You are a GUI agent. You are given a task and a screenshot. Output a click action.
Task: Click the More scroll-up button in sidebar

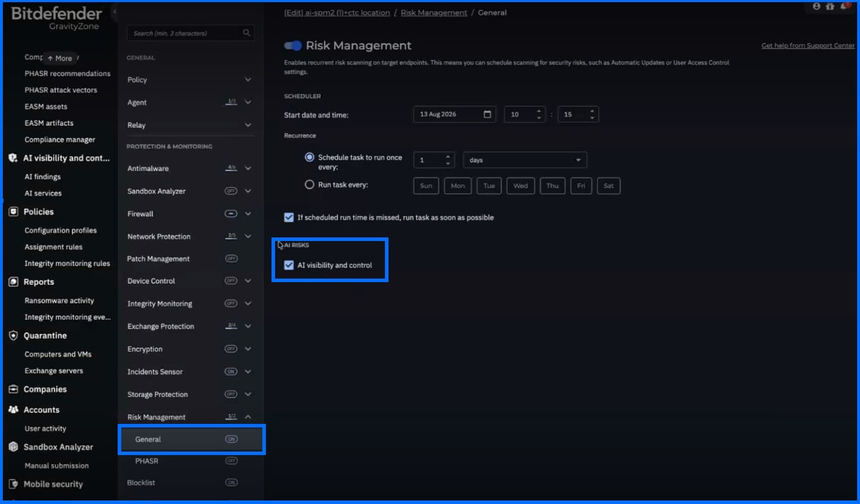60,58
